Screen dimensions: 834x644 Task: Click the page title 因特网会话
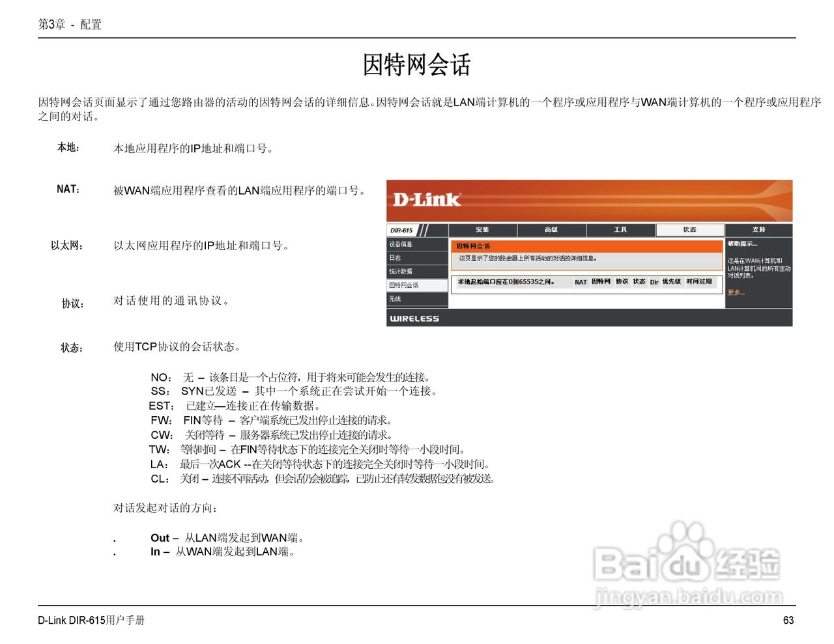tap(416, 65)
